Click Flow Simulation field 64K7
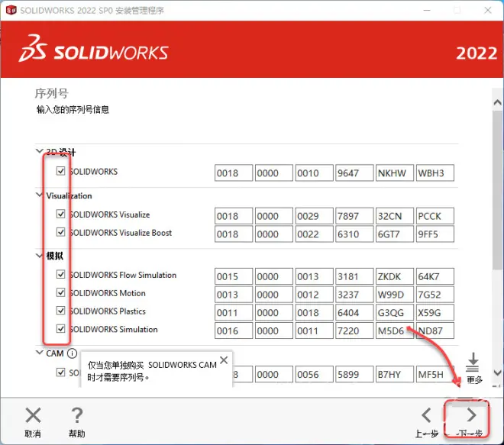 435,276
